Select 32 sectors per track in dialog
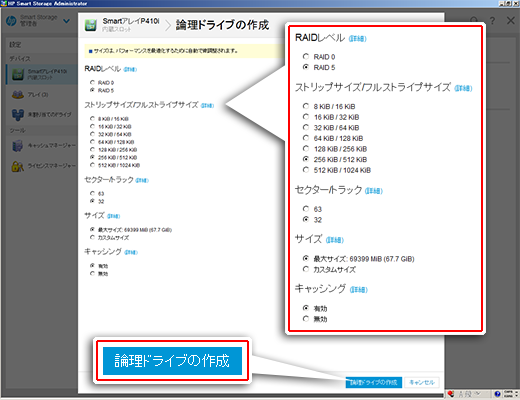The image size is (520, 400). point(92,201)
